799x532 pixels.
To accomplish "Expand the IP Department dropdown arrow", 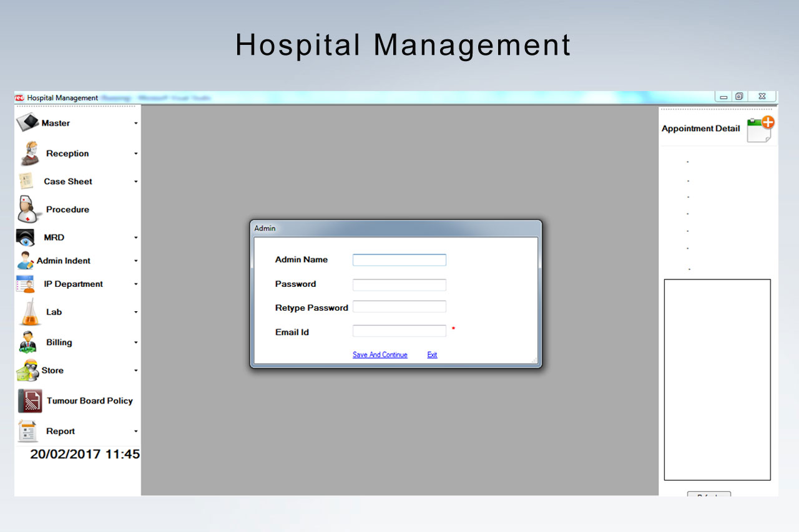I will pos(135,284).
